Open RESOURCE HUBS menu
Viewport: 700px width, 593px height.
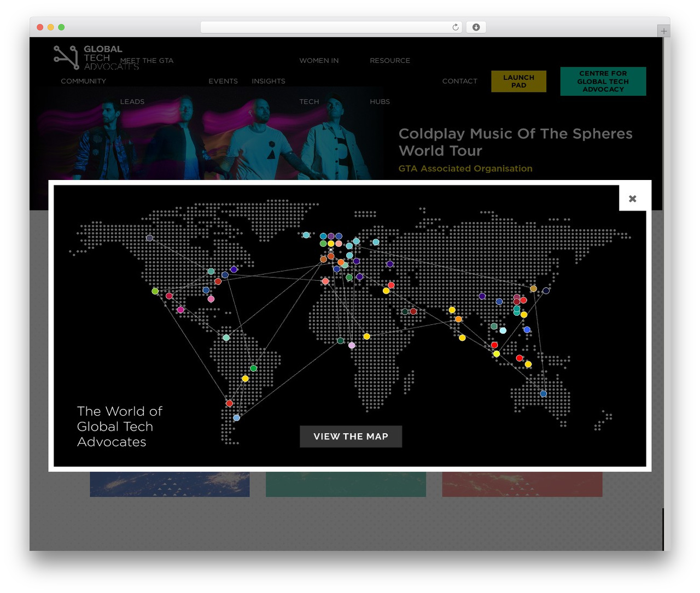pos(390,81)
